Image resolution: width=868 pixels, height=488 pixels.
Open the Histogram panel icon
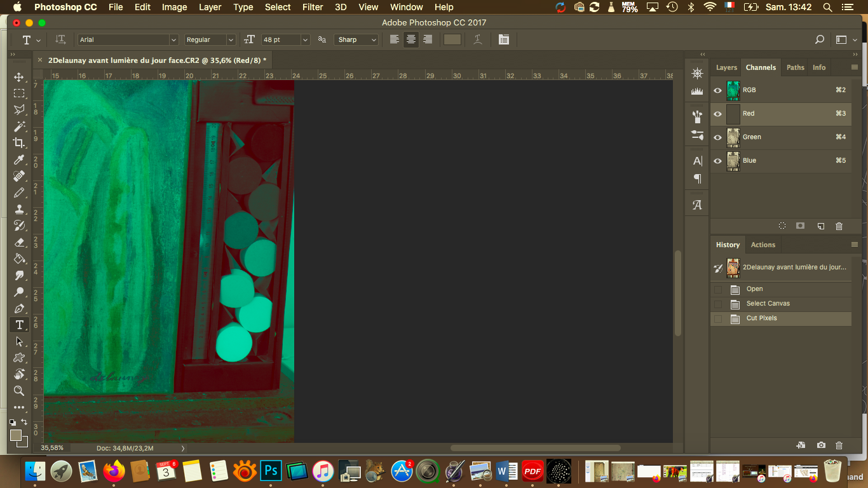[697, 91]
